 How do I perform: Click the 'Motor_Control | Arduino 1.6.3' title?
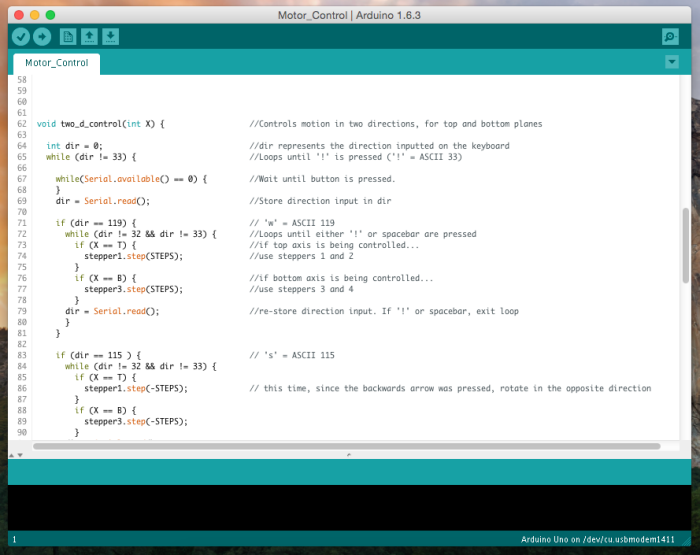pos(349,15)
